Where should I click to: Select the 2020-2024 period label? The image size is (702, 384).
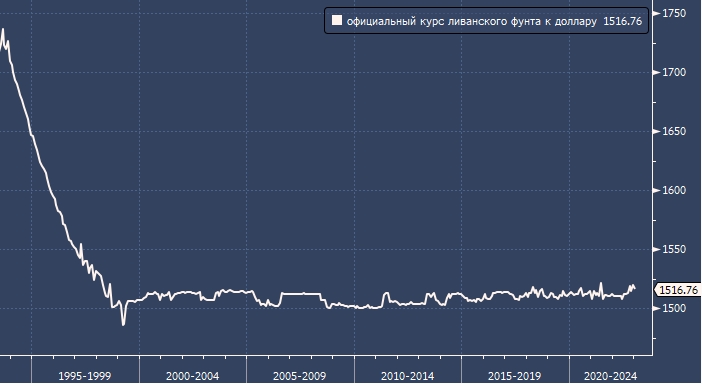point(610,376)
